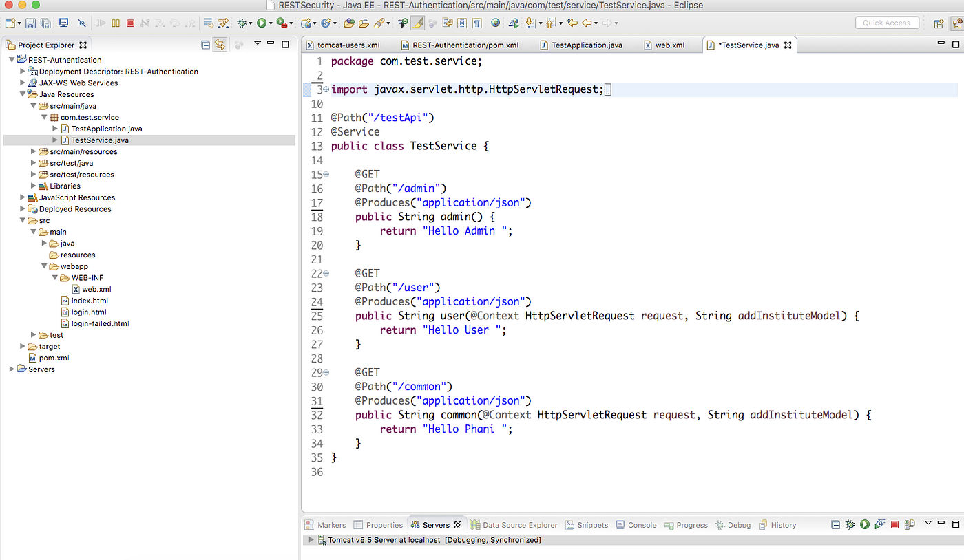Collapse the admin() method fold marker

click(x=326, y=174)
